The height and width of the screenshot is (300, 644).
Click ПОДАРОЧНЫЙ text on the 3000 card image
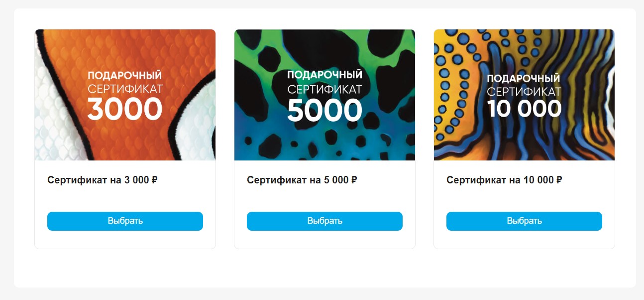(x=125, y=75)
